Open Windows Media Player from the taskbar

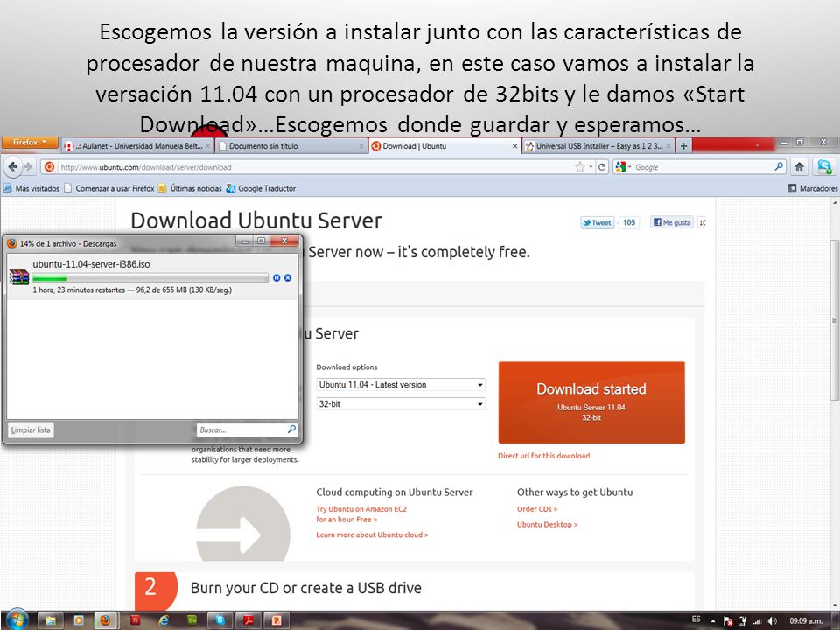(x=78, y=620)
